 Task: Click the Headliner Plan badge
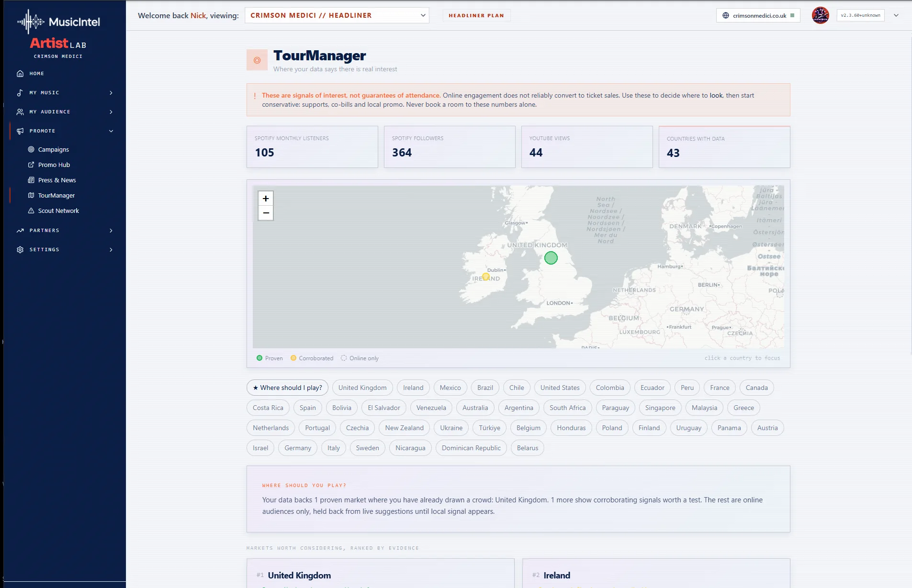[x=476, y=15]
